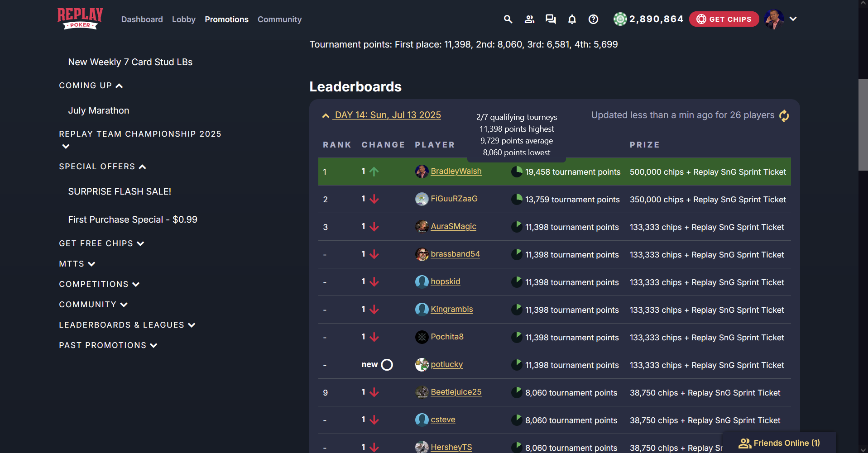The width and height of the screenshot is (868, 453).
Task: Click the profile avatar in header
Action: [x=774, y=19]
